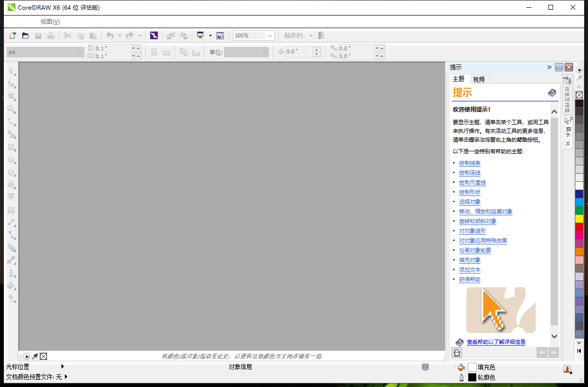This screenshot has height=387, width=588.
Task: Click the 绘制线条 help link
Action: click(x=469, y=163)
